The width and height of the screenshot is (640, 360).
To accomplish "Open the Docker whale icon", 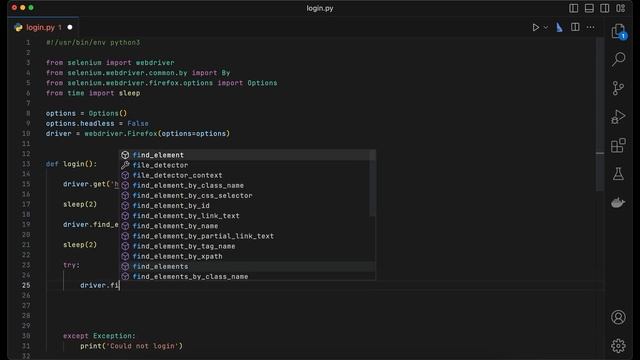I will coord(618,202).
